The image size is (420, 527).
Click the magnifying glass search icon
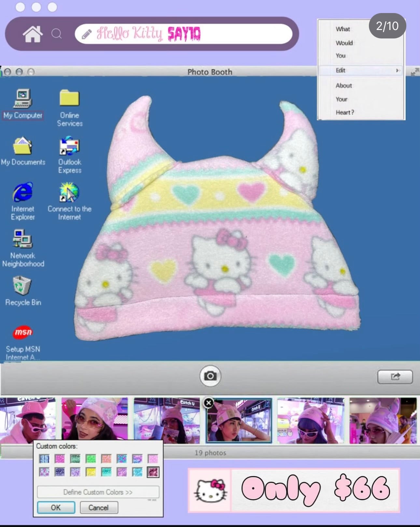point(57,34)
